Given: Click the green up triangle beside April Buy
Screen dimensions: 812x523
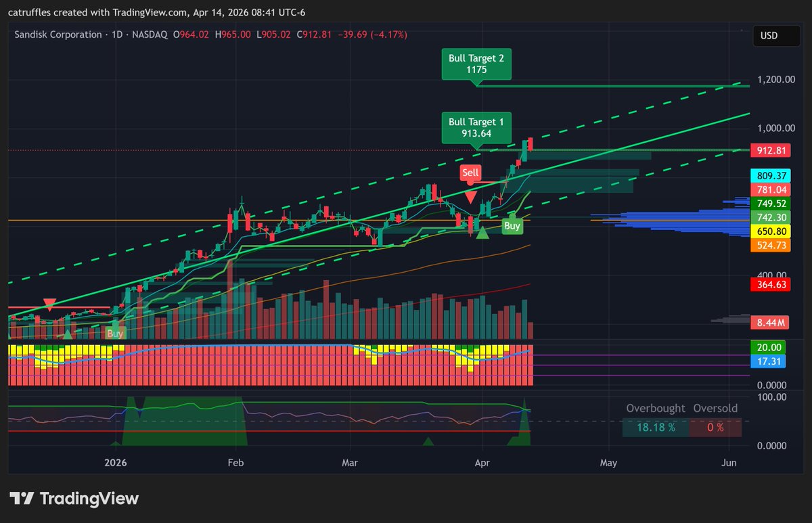Looking at the screenshot, I should pyautogui.click(x=482, y=233).
